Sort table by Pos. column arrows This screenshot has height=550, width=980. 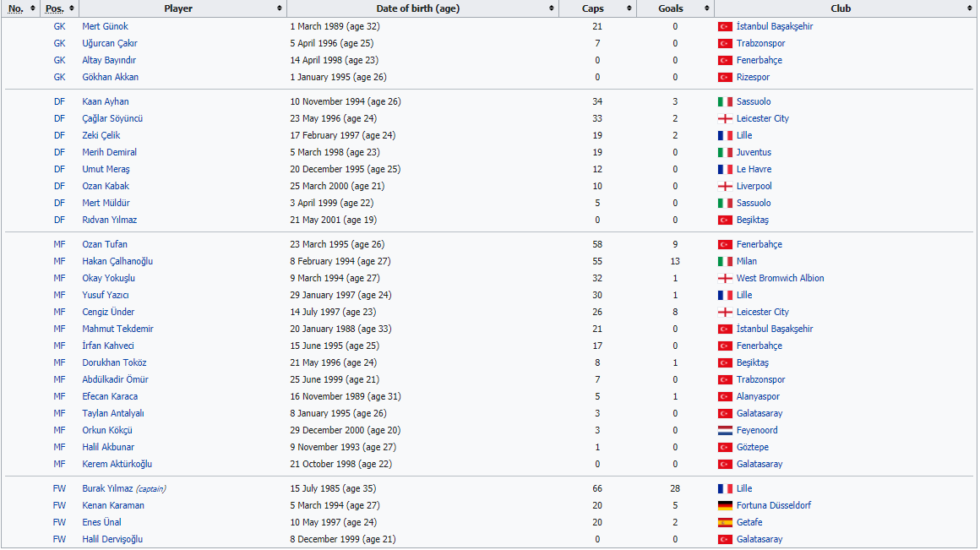click(x=72, y=8)
